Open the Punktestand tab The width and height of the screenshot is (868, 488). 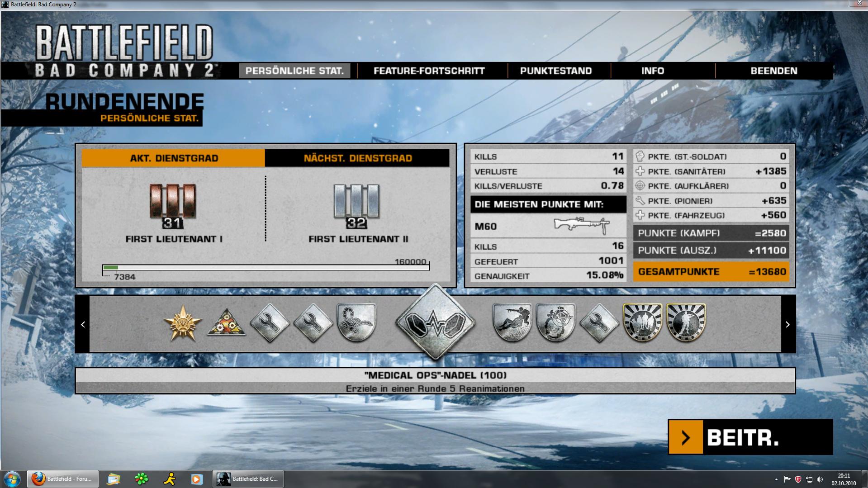tap(556, 71)
